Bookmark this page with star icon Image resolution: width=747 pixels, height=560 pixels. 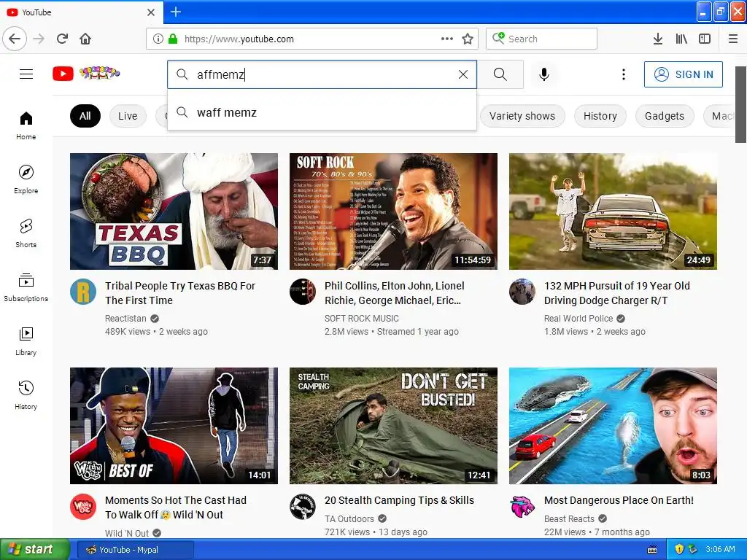468,39
